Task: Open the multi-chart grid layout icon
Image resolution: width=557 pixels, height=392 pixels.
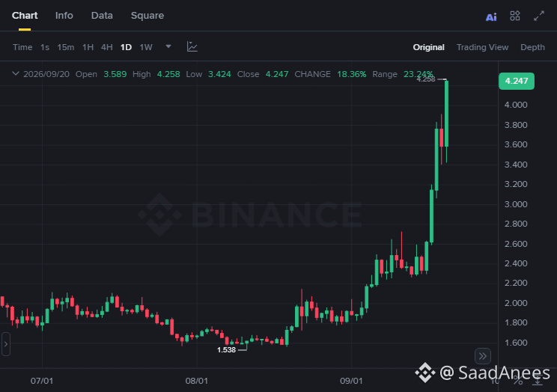Action: click(x=515, y=16)
